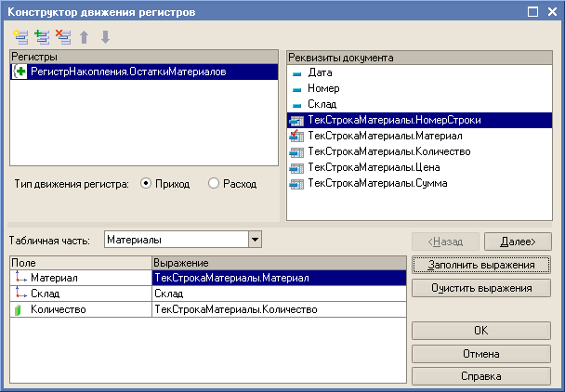The height and width of the screenshot is (392, 565).
Task: Select ТекСтрокаМатериалы.Цена requisite
Action: point(419,168)
